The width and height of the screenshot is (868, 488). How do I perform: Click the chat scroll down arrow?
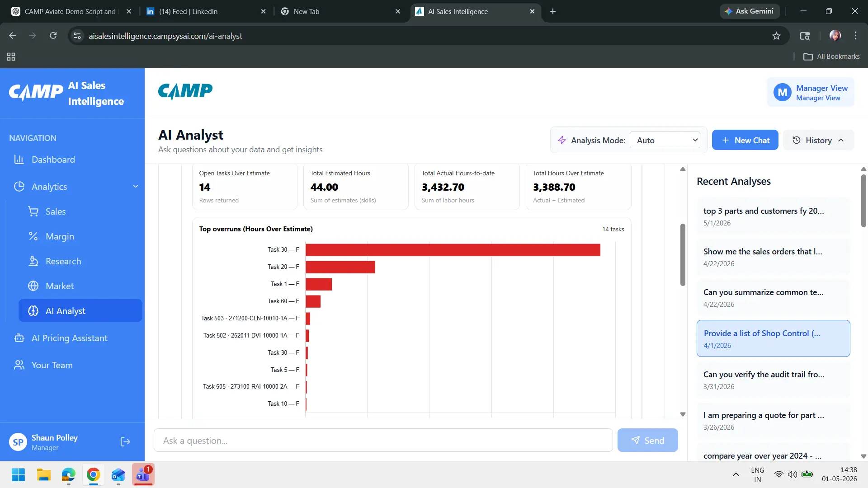(683, 414)
